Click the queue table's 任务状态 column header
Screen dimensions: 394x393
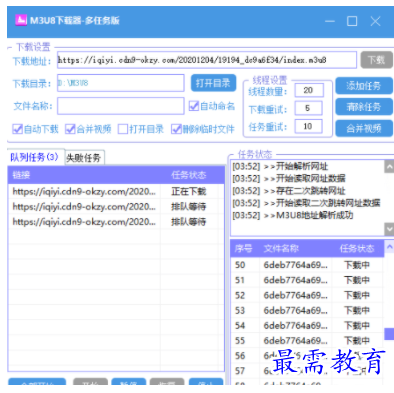189,175
